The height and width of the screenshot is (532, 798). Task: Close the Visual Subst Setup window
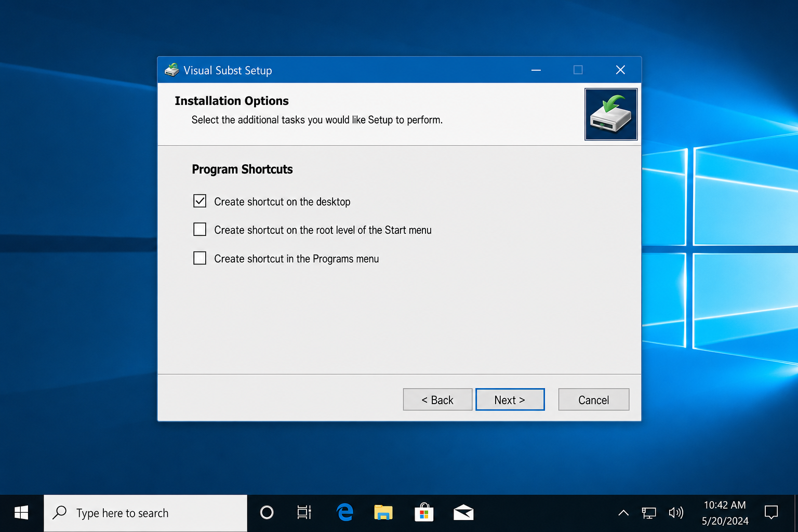620,70
